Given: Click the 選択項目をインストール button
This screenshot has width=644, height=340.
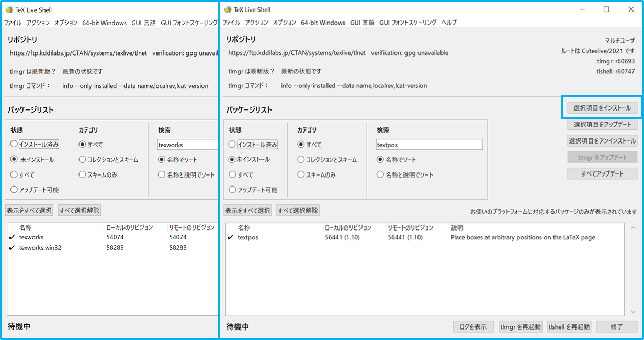Looking at the screenshot, I should click(x=602, y=107).
